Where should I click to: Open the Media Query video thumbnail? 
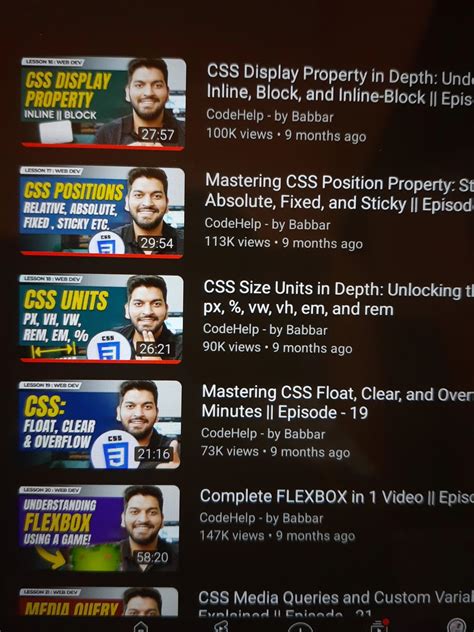[x=98, y=602]
